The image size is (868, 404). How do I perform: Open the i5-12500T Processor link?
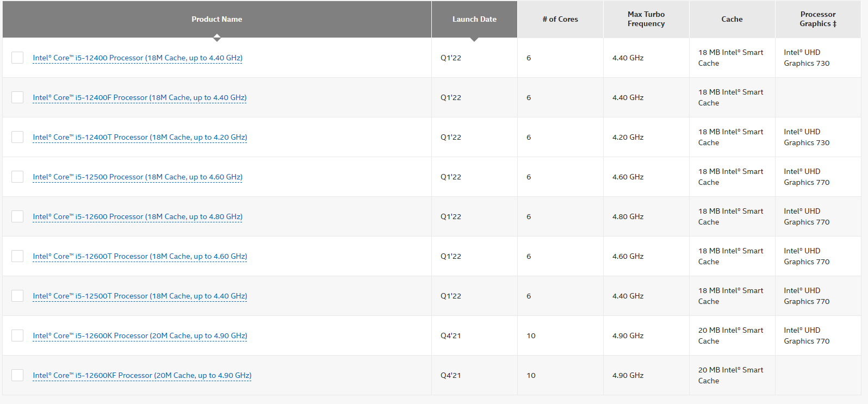[140, 296]
